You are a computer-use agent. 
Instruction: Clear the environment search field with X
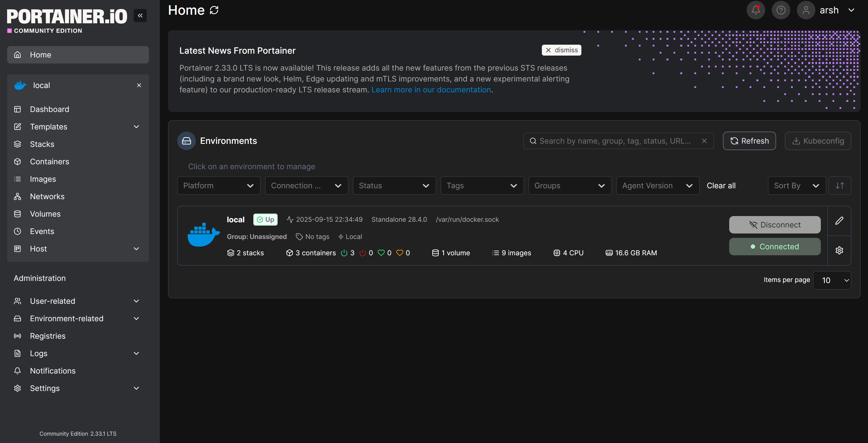coord(704,141)
